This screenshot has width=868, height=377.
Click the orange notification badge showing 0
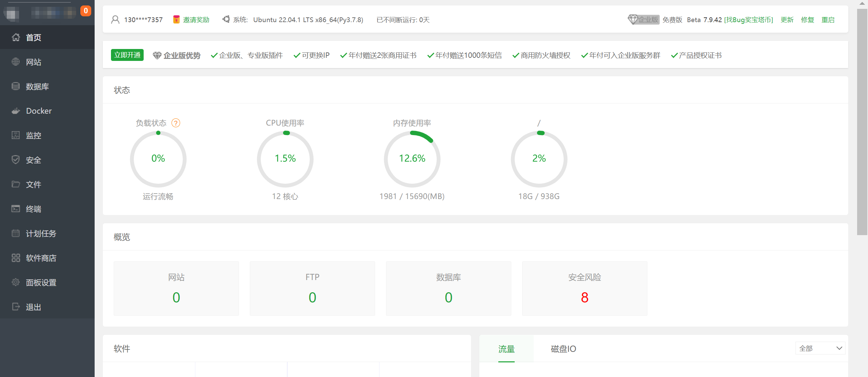[x=86, y=11]
